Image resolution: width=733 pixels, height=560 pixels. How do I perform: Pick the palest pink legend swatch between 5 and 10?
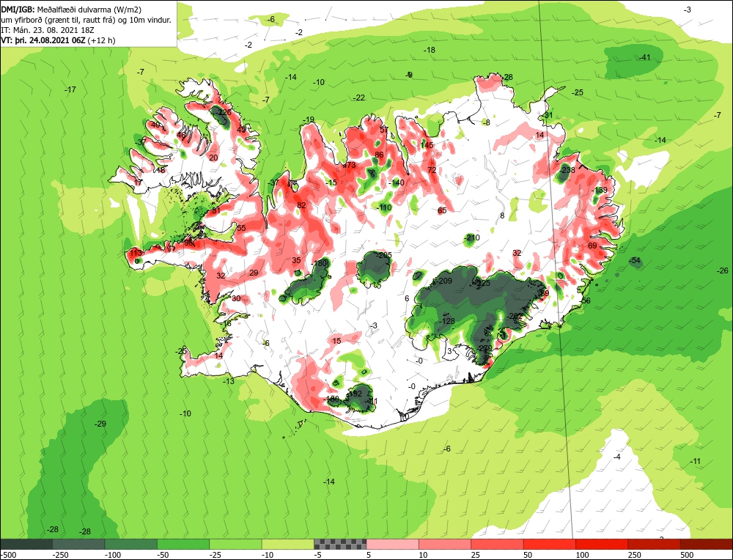pos(393,544)
